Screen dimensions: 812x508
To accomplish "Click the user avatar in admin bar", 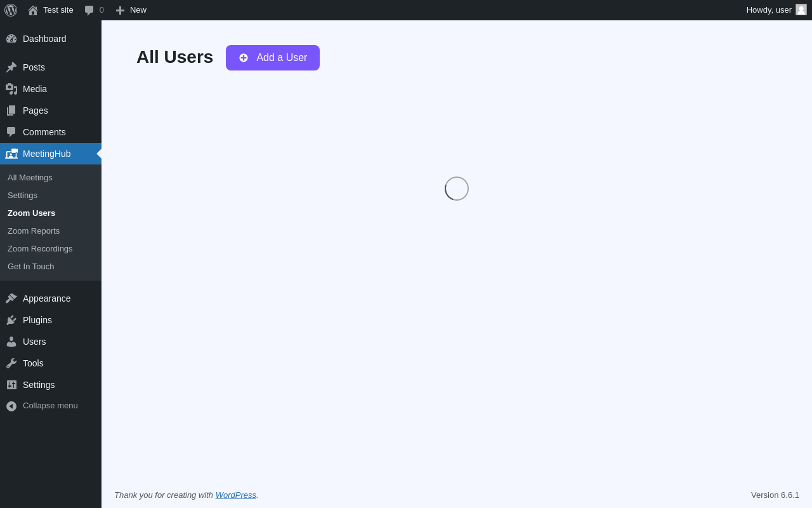I will (x=801, y=10).
